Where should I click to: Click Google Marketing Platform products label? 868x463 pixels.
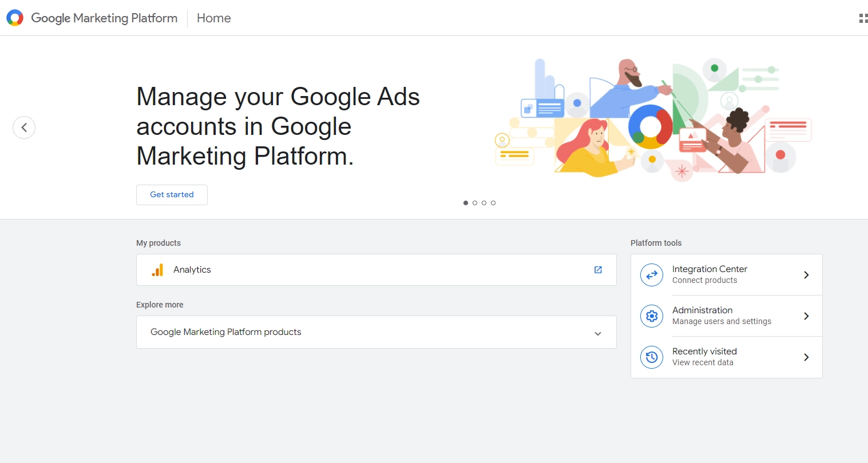[226, 332]
